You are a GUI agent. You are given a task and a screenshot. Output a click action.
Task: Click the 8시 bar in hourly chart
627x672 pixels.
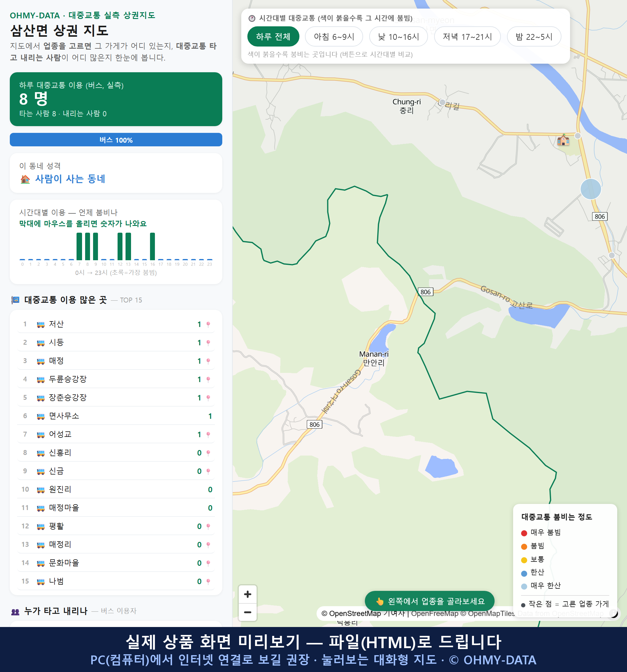88,246
